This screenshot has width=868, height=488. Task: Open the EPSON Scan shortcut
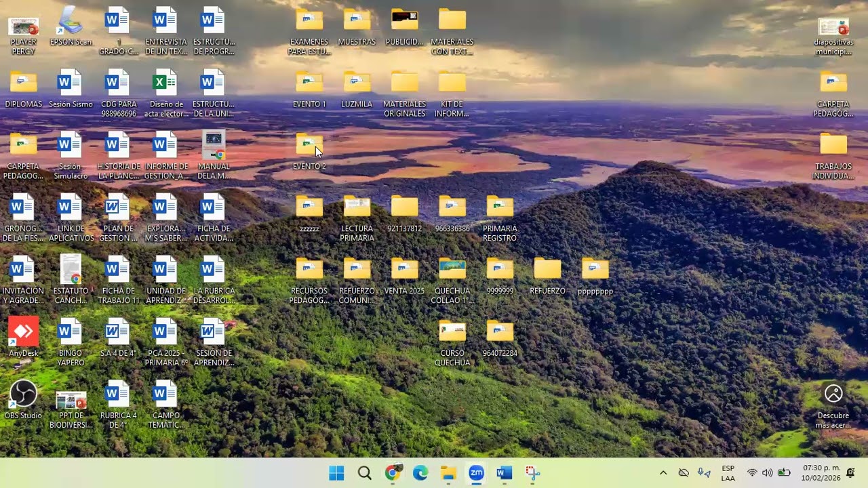tap(71, 28)
